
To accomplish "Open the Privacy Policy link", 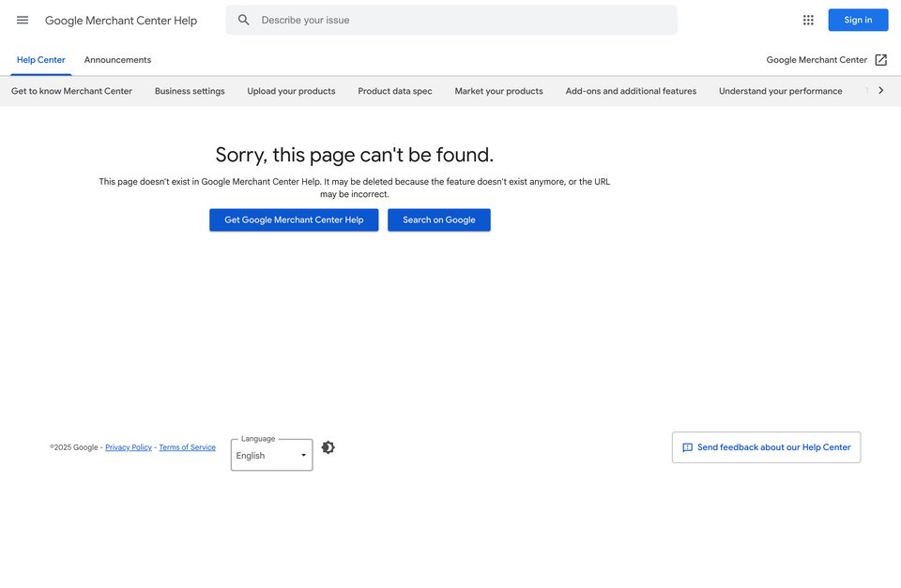I will point(129,447).
